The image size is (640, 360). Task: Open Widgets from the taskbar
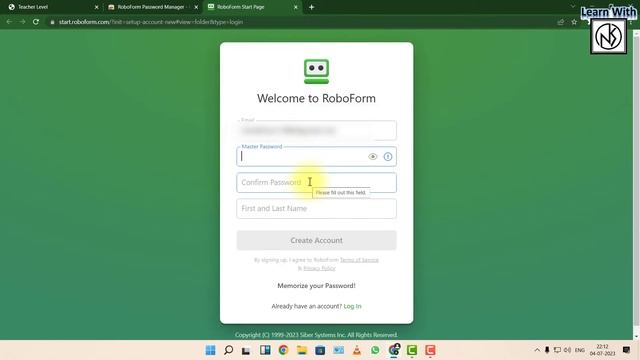(265, 350)
